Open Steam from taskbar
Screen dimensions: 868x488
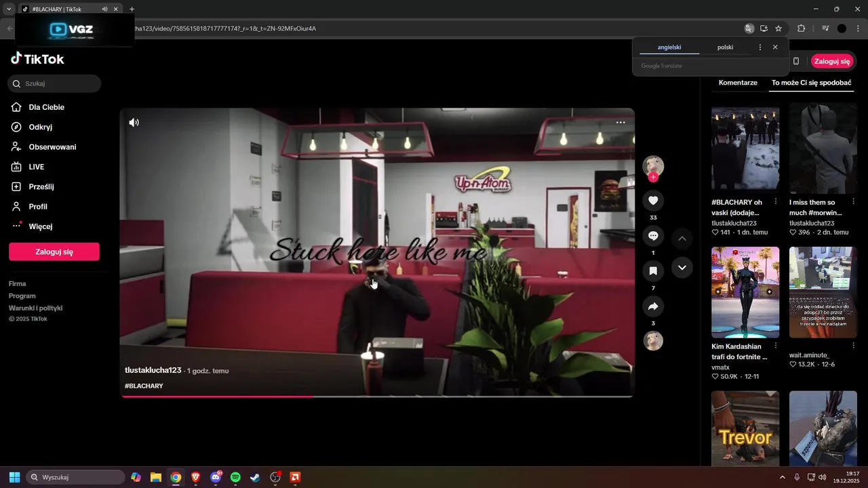[x=255, y=477]
